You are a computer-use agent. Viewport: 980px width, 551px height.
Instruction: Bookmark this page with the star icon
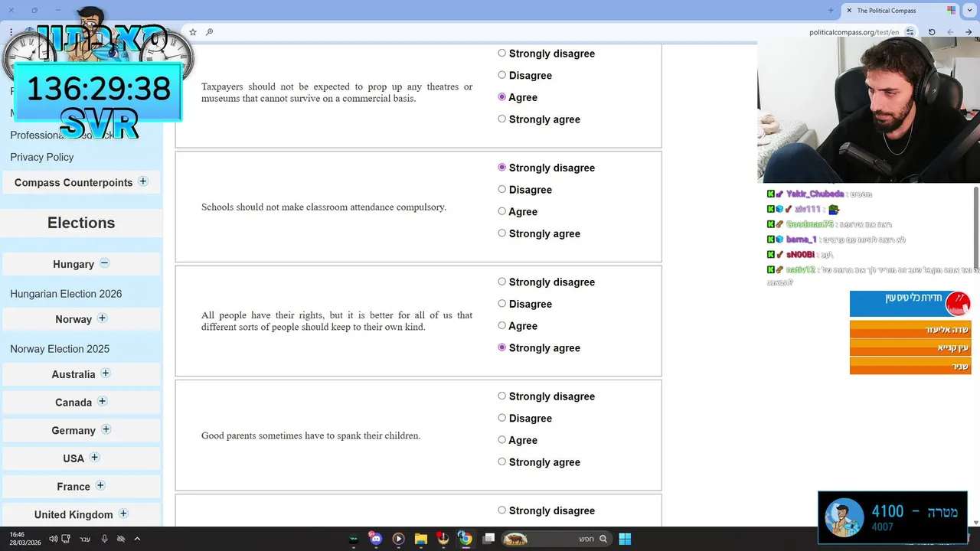(x=193, y=32)
